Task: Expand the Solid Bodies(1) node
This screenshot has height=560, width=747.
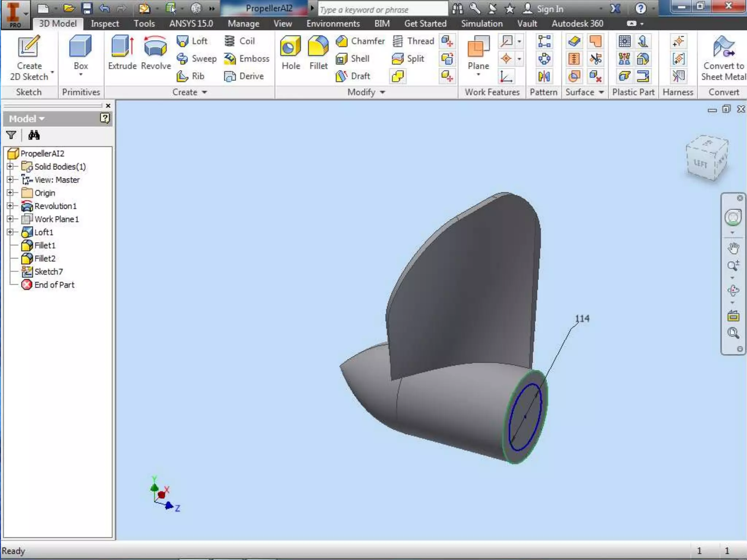Action: pyautogui.click(x=10, y=167)
